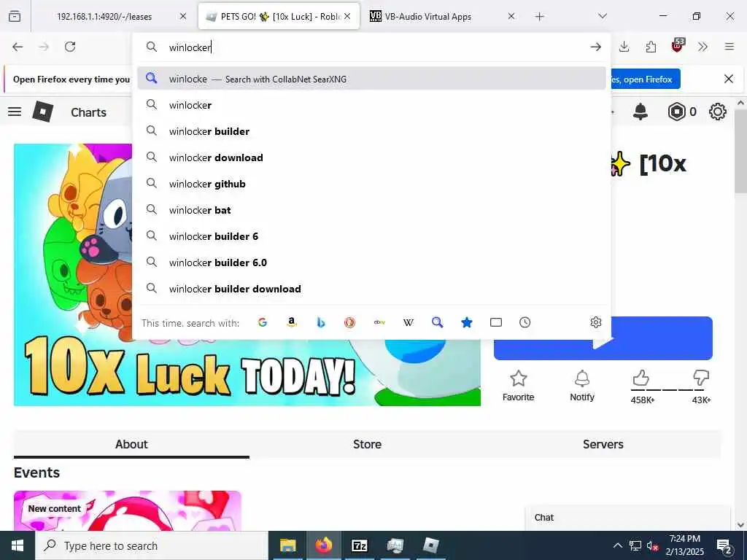Select the Store tab
Viewport: 747px width, 560px height.
(x=368, y=444)
